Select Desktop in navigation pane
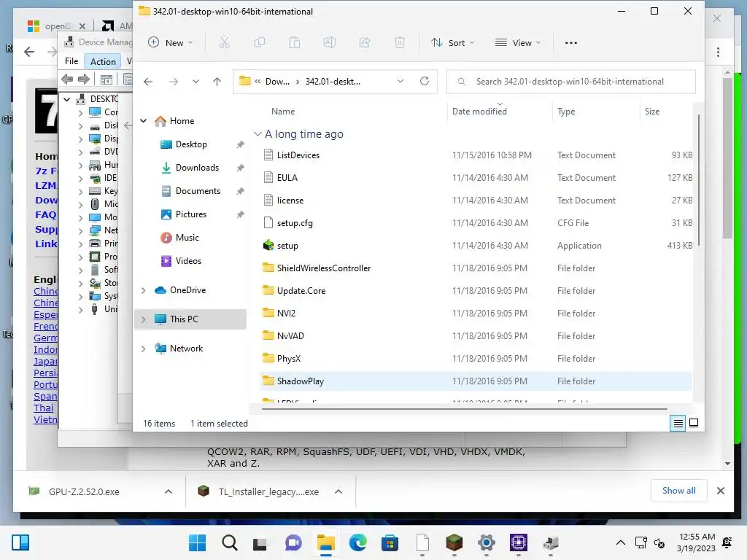This screenshot has width=747, height=560. [x=191, y=144]
